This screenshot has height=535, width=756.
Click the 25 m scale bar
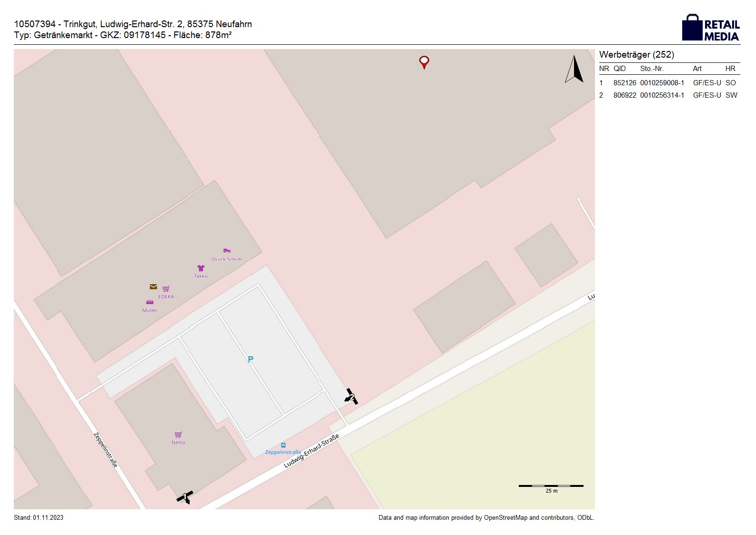click(551, 486)
